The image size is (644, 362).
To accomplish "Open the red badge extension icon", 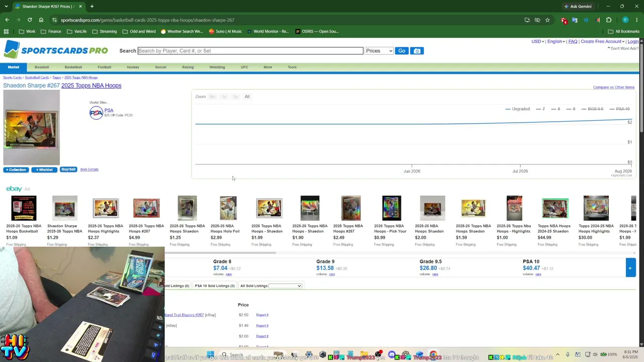I will click(x=564, y=20).
